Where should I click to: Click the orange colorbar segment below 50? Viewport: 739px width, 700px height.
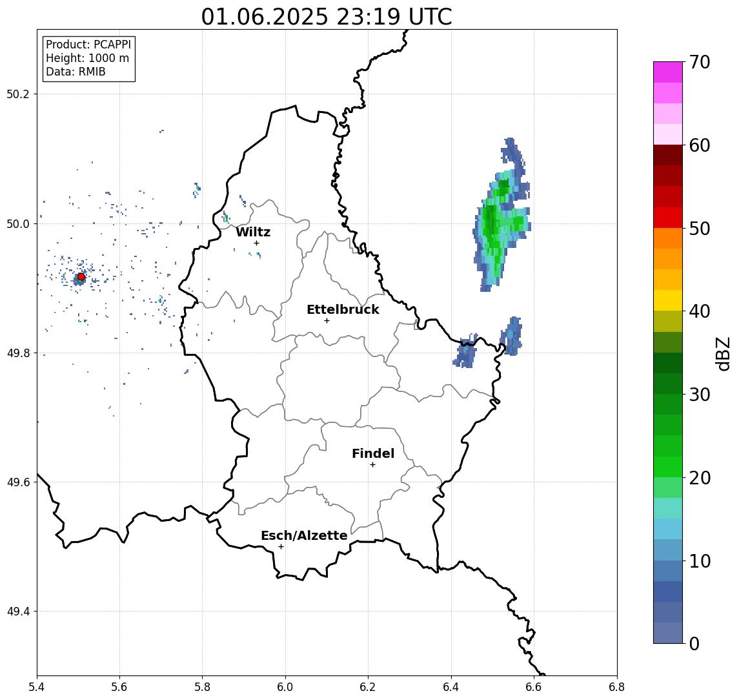(668, 239)
